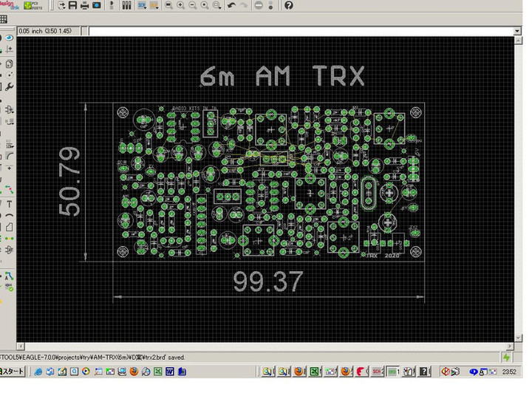Viewport: 532px width, 399px height.
Task: Click the Design Link button
Action: click(x=9, y=5)
